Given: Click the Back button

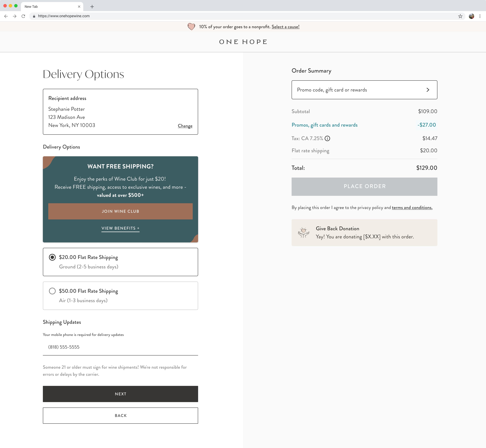Looking at the screenshot, I should click(120, 416).
